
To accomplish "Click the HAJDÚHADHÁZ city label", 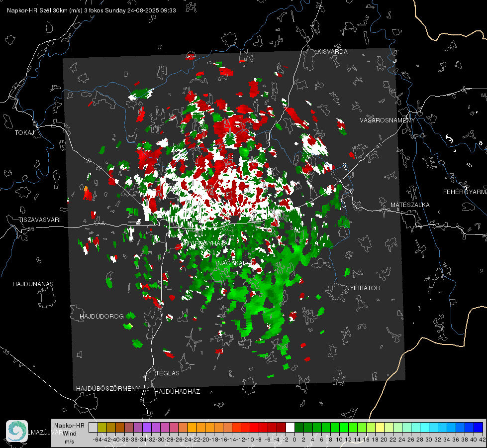I will [x=177, y=391].
